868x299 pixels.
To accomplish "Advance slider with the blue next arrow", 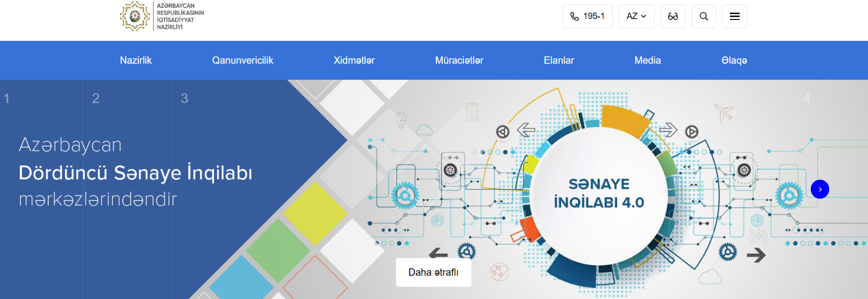I will pos(820,189).
